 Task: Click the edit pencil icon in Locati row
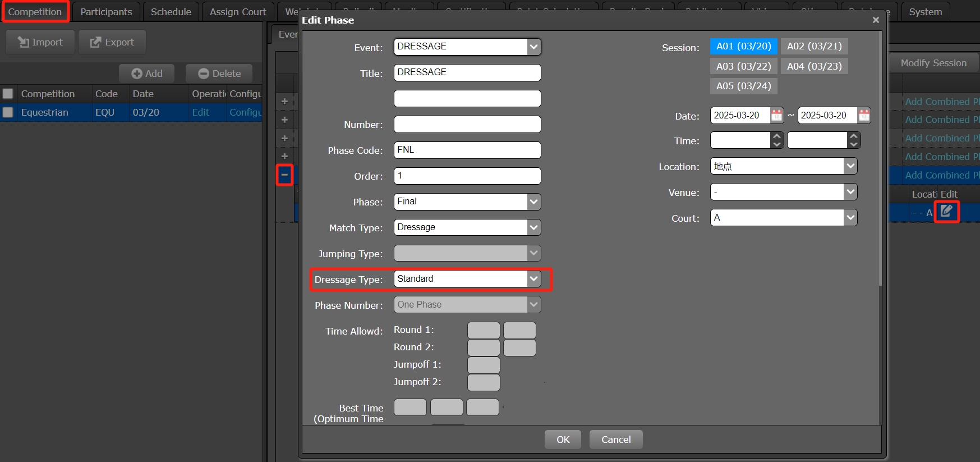pos(946,212)
